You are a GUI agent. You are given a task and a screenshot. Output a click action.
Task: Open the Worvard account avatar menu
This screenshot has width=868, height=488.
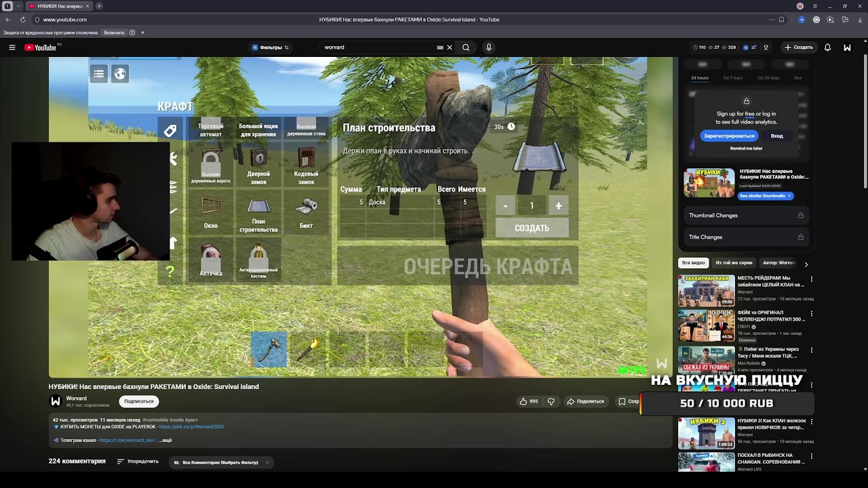(847, 47)
